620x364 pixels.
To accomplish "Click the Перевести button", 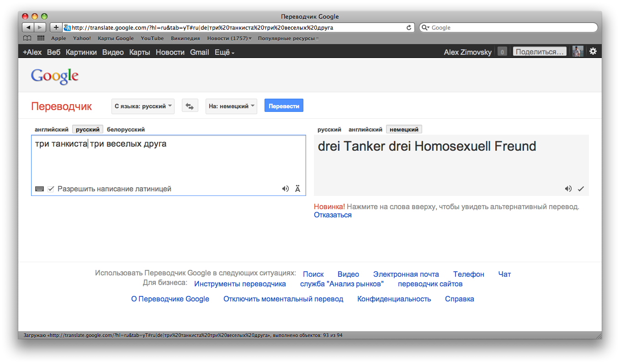I will pyautogui.click(x=284, y=106).
